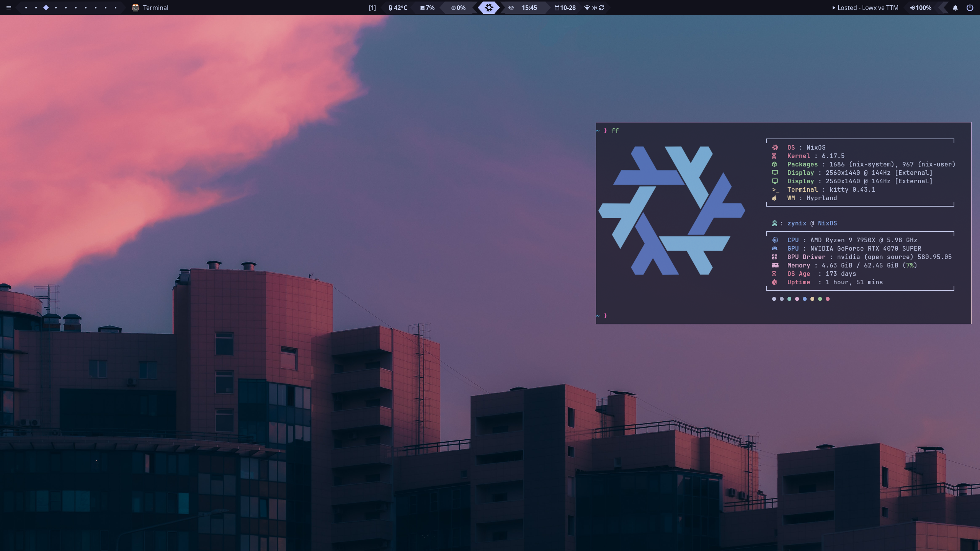980x551 pixels.
Task: Click the package box icon beside Packages
Action: tap(774, 164)
